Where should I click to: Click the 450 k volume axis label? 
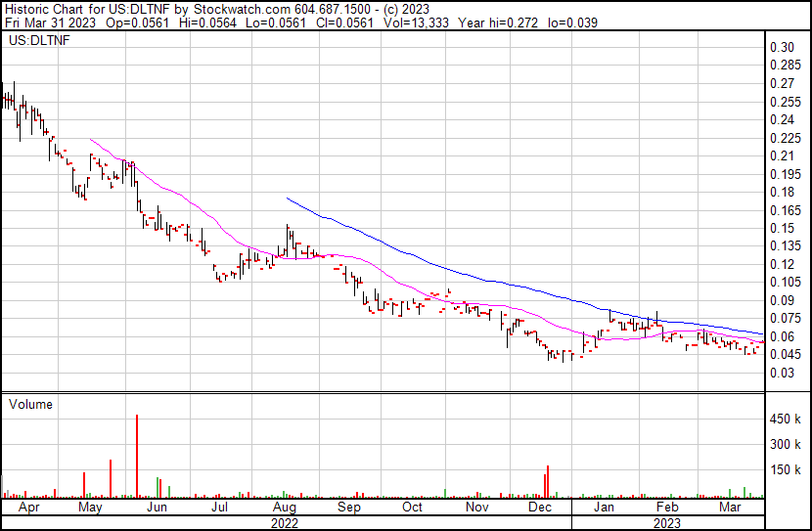click(786, 420)
